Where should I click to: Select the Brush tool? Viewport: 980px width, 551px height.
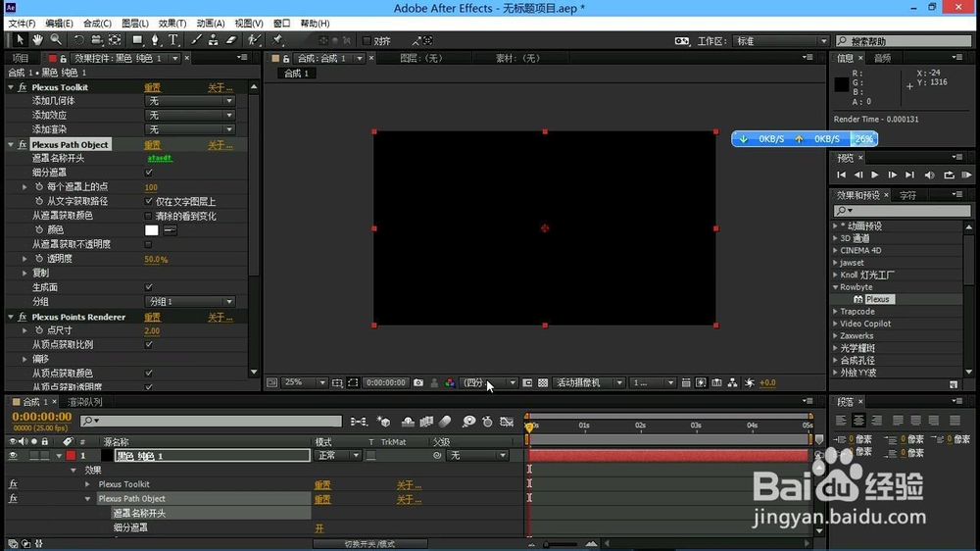point(196,40)
